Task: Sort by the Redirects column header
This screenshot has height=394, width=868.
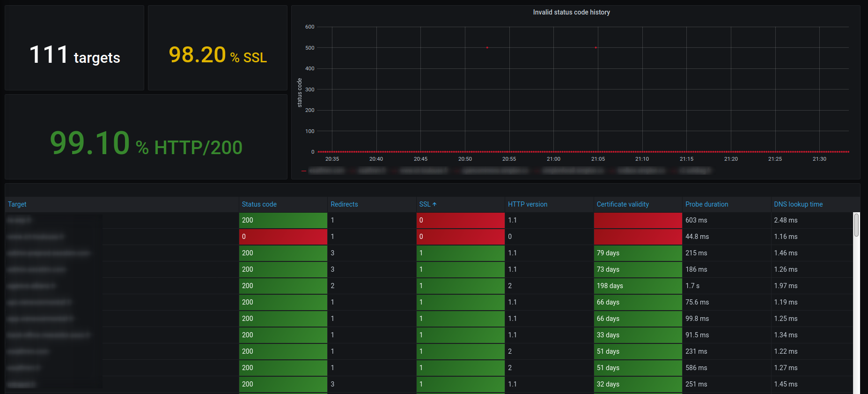Action: point(344,204)
